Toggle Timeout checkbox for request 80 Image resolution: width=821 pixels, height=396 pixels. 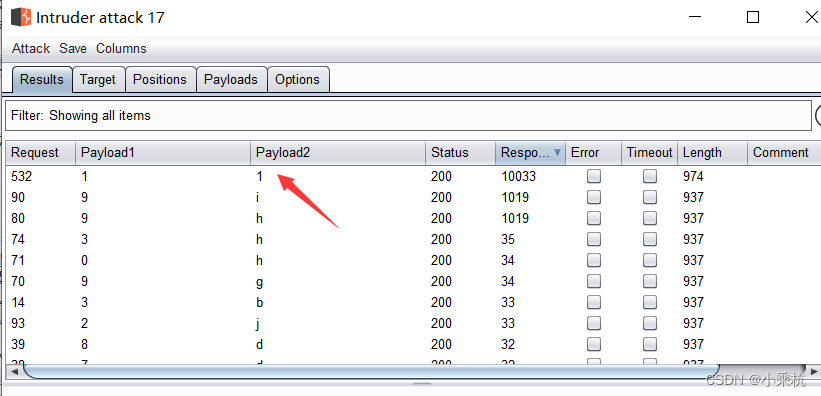(x=650, y=218)
